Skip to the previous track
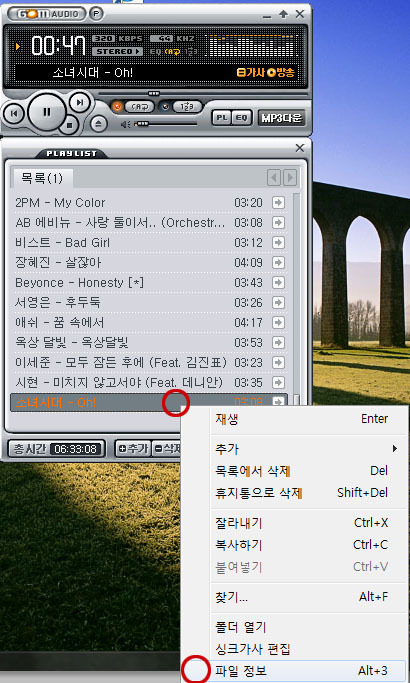This screenshot has width=410, height=683. point(14,114)
